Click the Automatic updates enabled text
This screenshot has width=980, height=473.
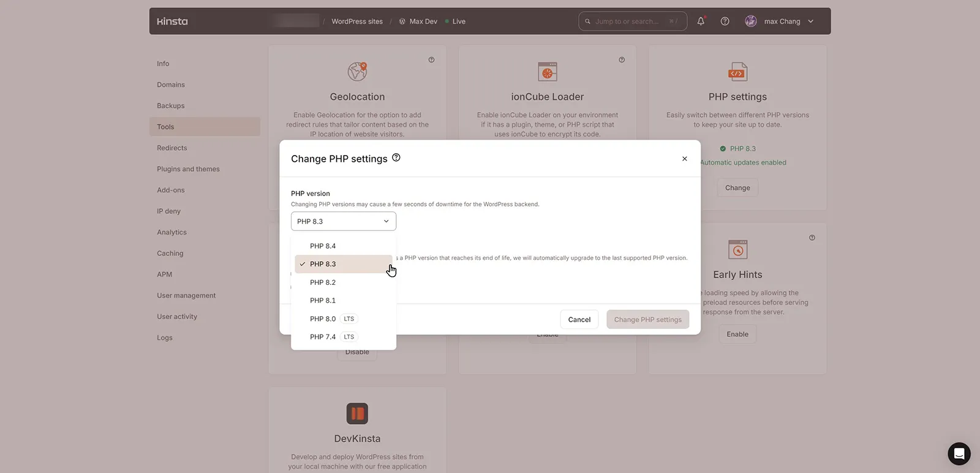743,163
